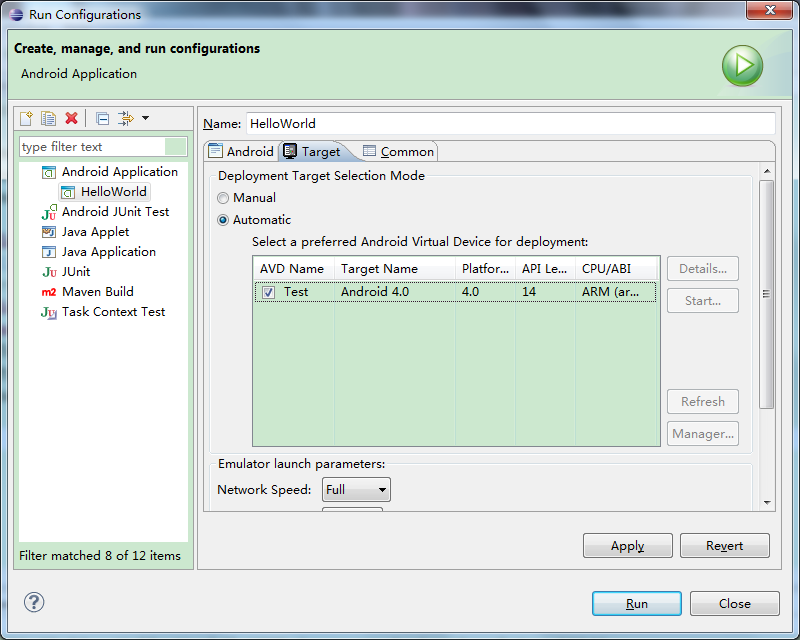Click the Platform column header
The height and width of the screenshot is (640, 800).
click(x=485, y=269)
